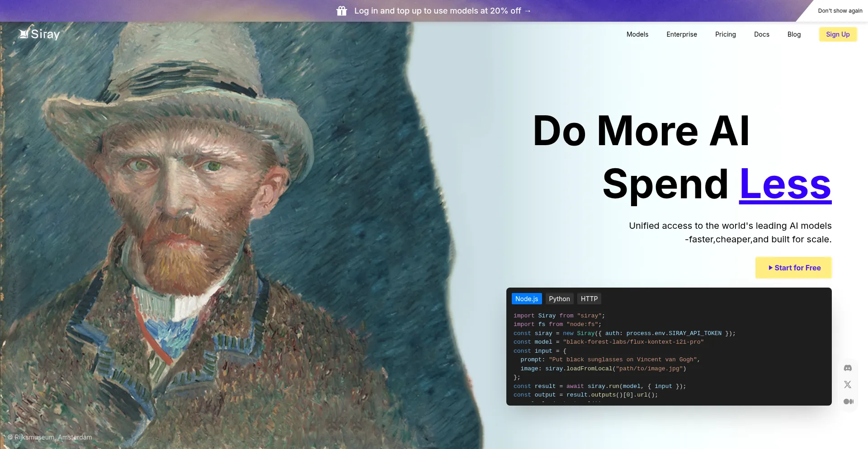Go to the Enterprise page
The width and height of the screenshot is (868, 449).
[682, 34]
